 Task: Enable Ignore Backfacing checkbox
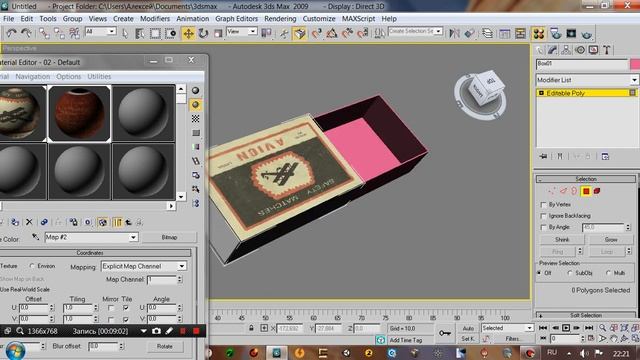[x=543, y=216]
